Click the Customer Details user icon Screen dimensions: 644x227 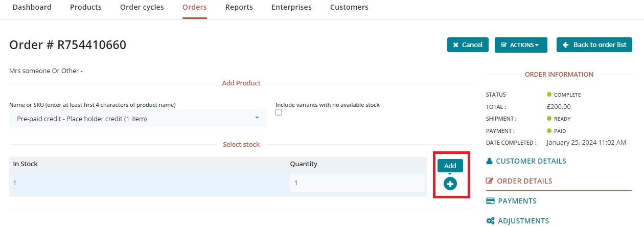point(490,161)
